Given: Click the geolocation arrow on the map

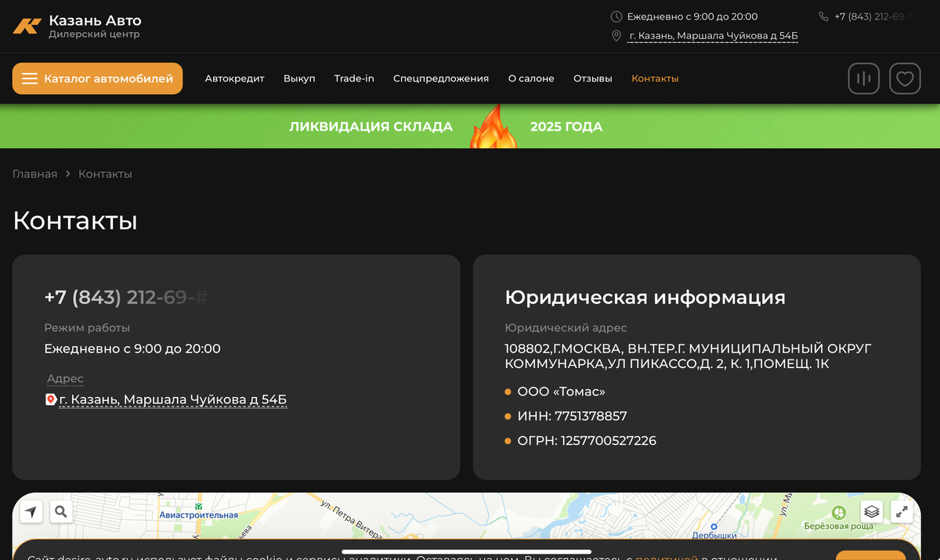Looking at the screenshot, I should [31, 511].
